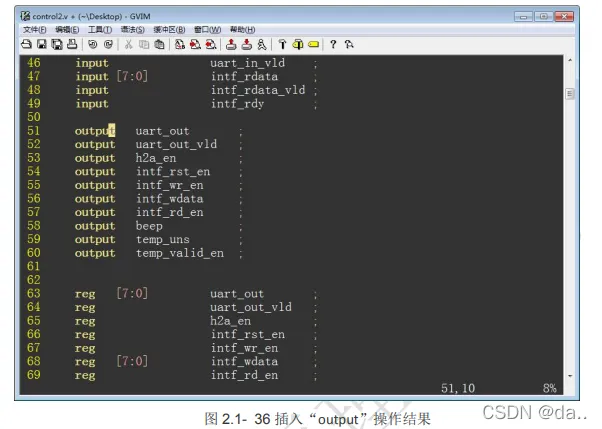Build tags file icon
Image resolution: width=602 pixels, height=429 pixels.
click(298, 45)
